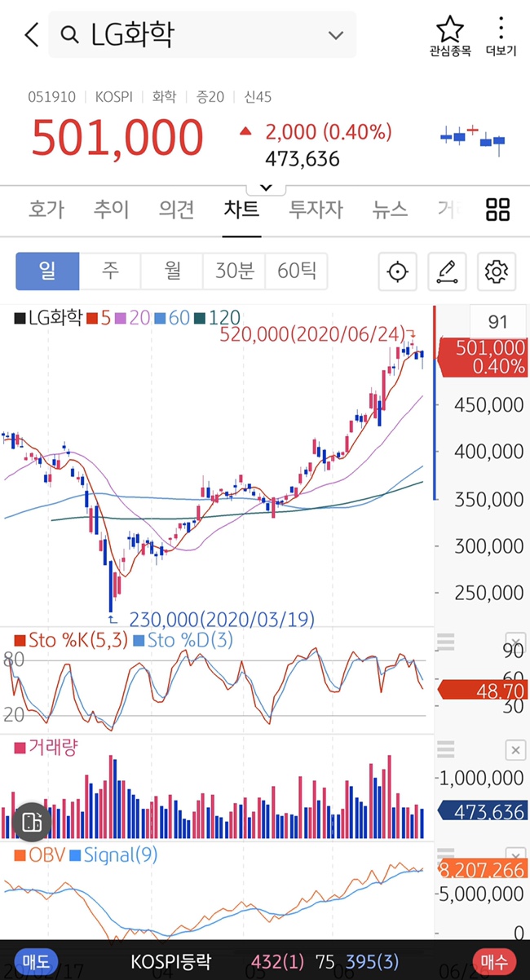Select the chart drawing pencil tool

(447, 271)
